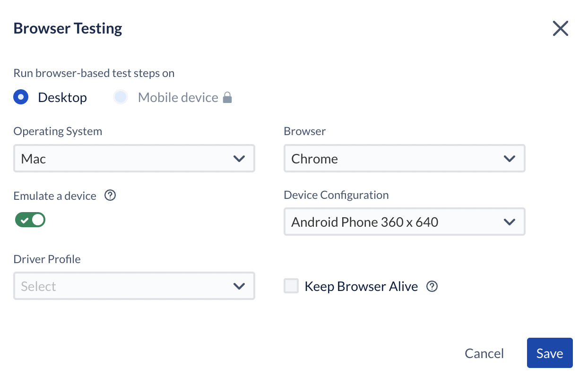Click the Keep Browser Alive label text

click(x=361, y=286)
